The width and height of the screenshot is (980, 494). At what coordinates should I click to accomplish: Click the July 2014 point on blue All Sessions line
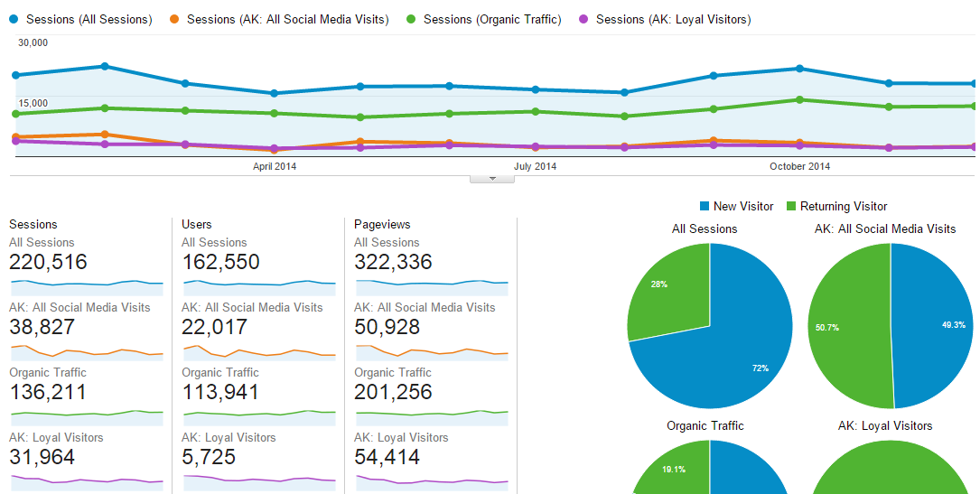click(x=535, y=89)
